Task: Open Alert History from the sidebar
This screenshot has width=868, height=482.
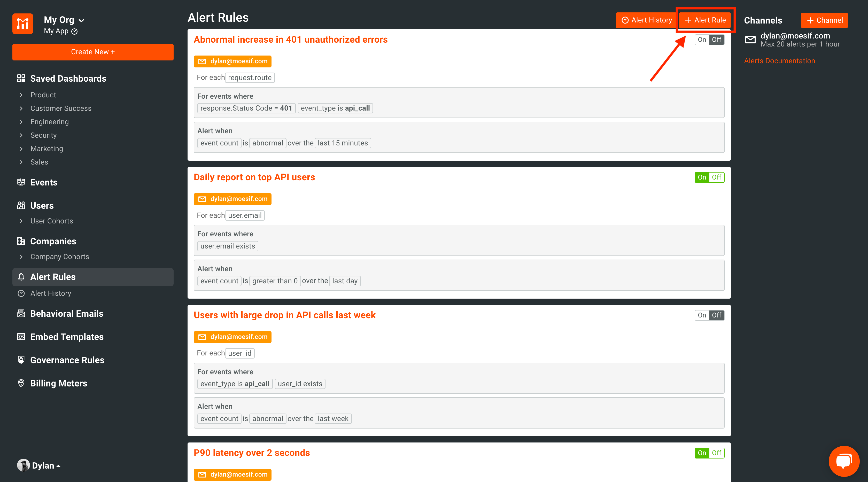Action: [x=51, y=293]
